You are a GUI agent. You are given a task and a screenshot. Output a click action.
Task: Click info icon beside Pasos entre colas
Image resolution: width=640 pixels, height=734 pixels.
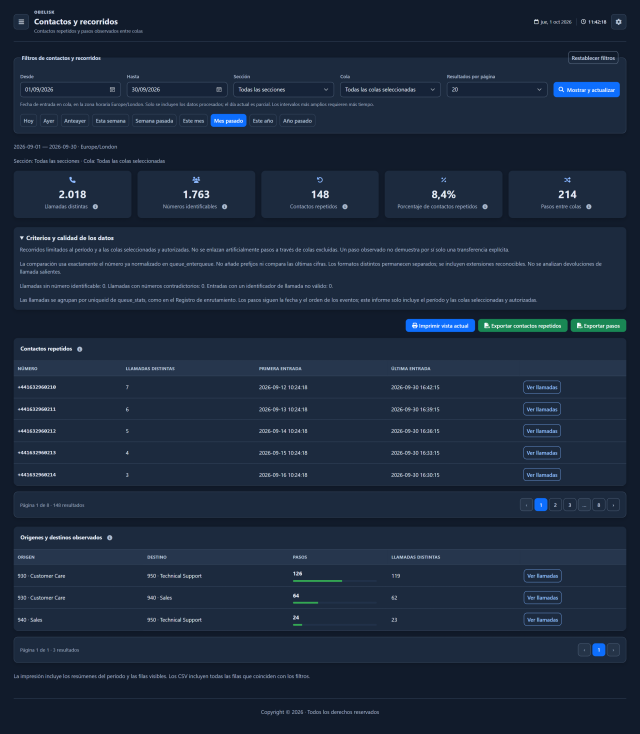(589, 207)
